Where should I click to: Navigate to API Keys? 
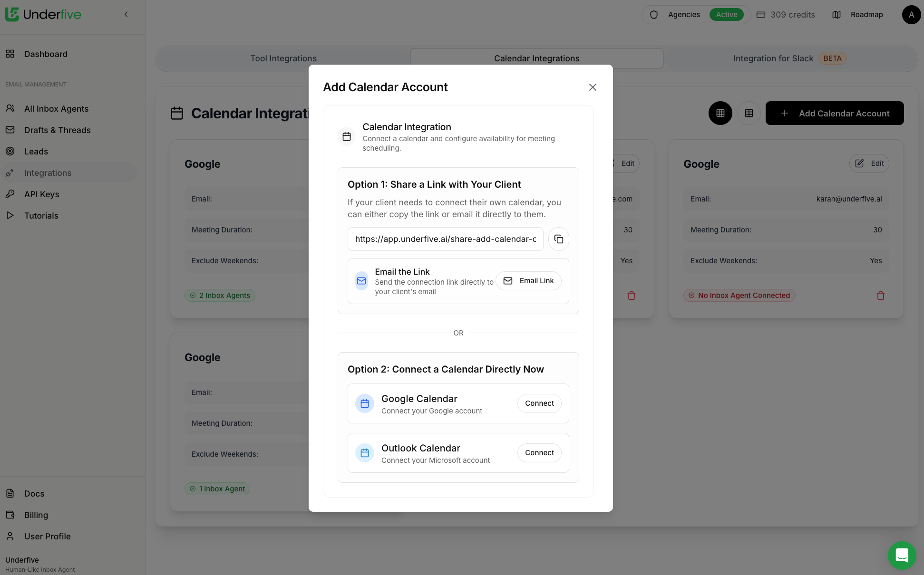(x=42, y=194)
